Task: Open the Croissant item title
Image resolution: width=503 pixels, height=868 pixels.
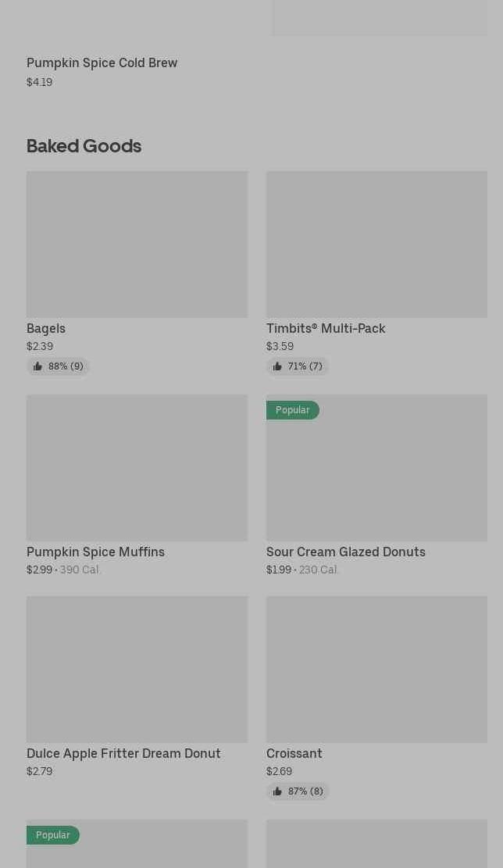Action: tap(294, 753)
